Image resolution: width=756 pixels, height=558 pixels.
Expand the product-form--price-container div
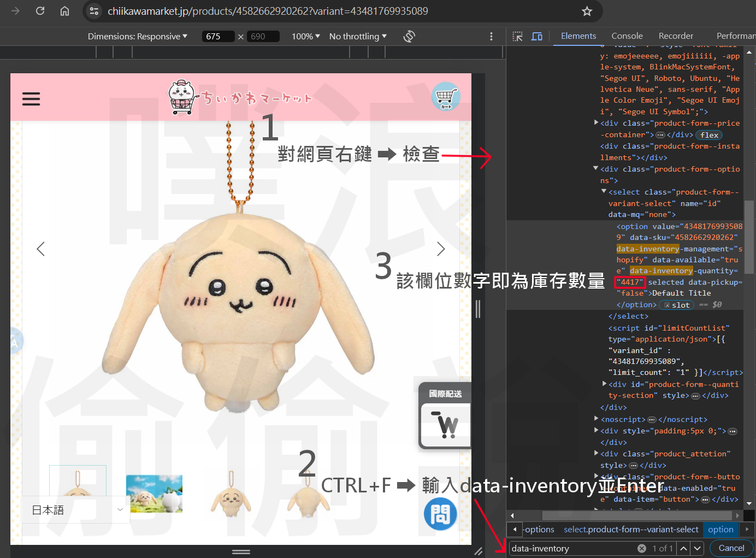coord(596,122)
